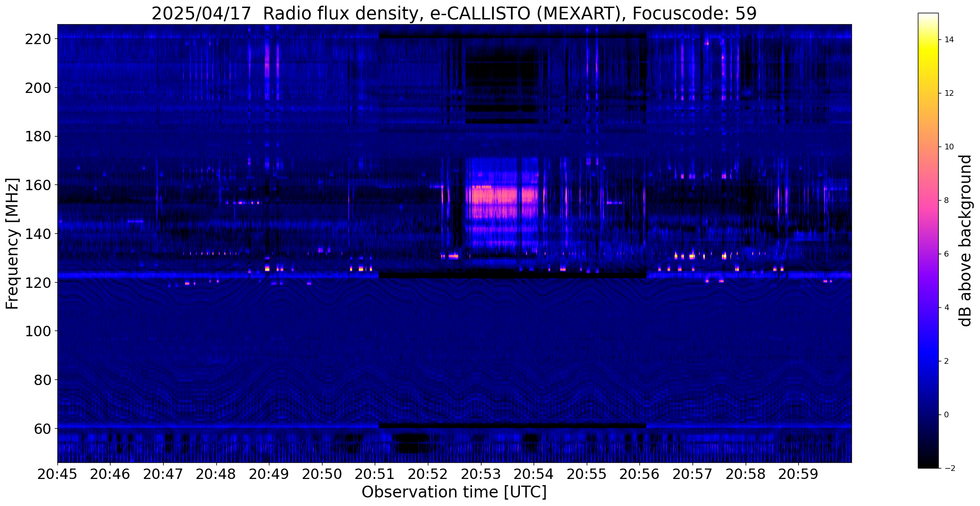980x506 pixels.
Task: Click the 'dB above background' colorbar label
Action: coord(965,240)
